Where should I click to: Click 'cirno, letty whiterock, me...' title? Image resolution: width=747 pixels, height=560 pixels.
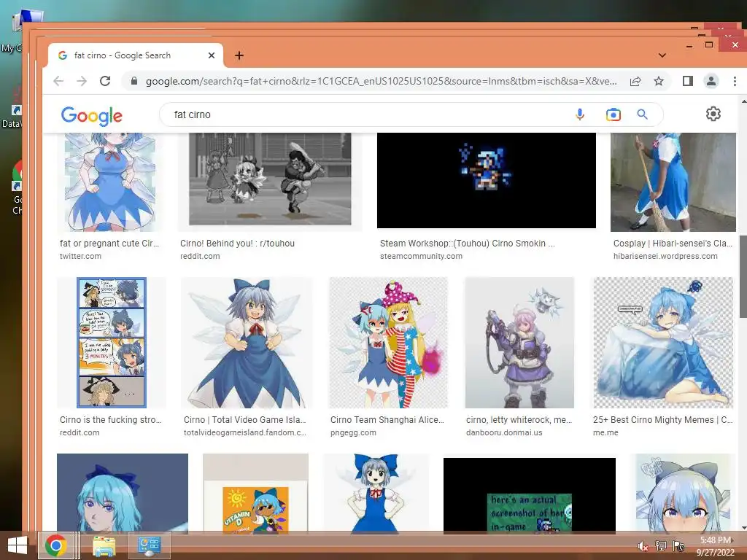point(519,420)
